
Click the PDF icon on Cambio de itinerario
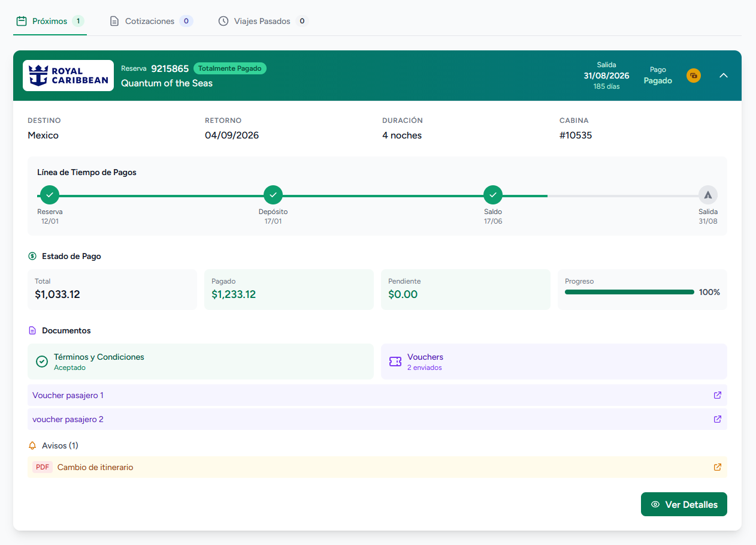[42, 466]
